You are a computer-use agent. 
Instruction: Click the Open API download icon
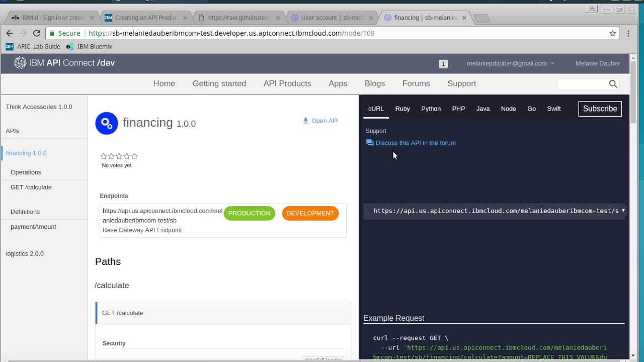pyautogui.click(x=305, y=121)
